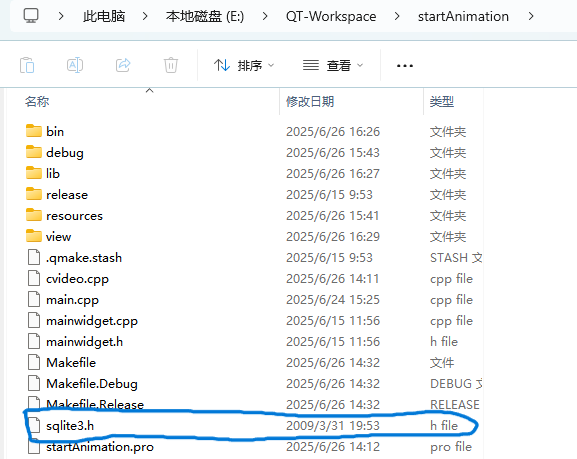Click the sqlite3.h file icon
This screenshot has height=459, width=577.
click(x=34, y=425)
